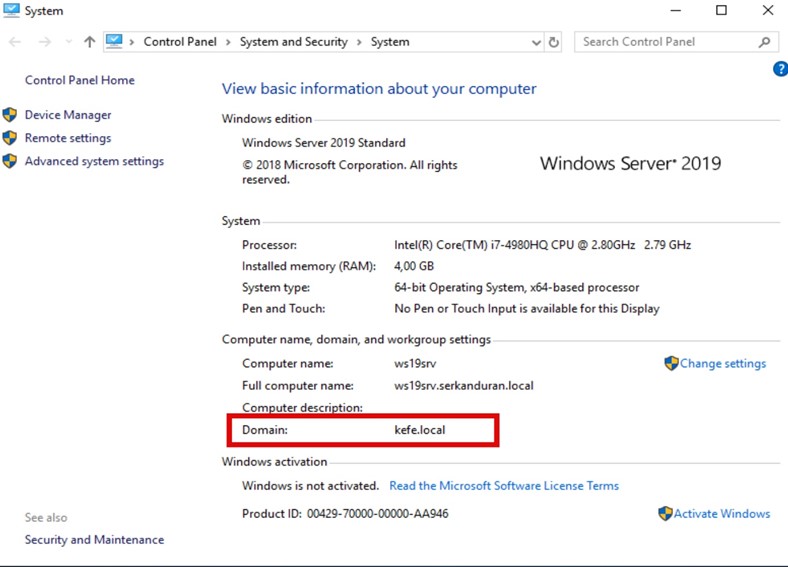Maximize the System window
The image size is (788, 567).
coord(721,11)
